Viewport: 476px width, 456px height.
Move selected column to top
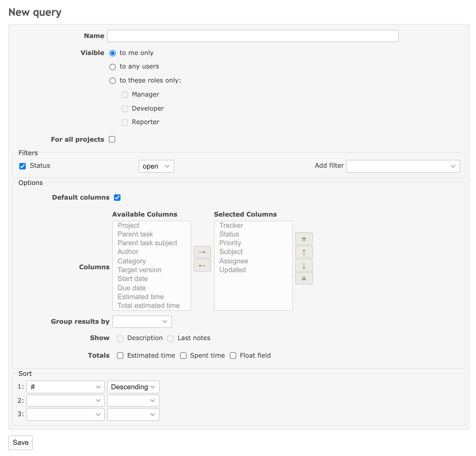click(x=304, y=239)
